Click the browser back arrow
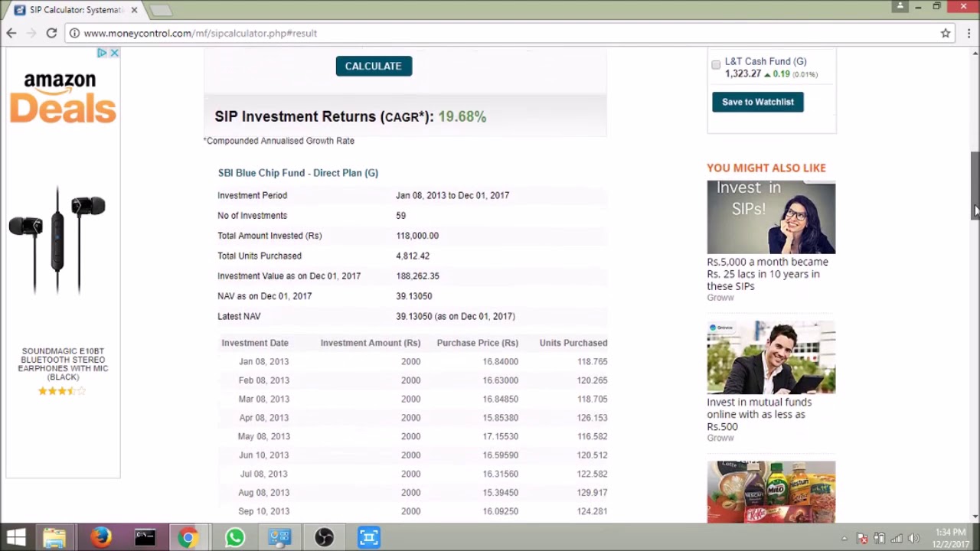 (11, 33)
